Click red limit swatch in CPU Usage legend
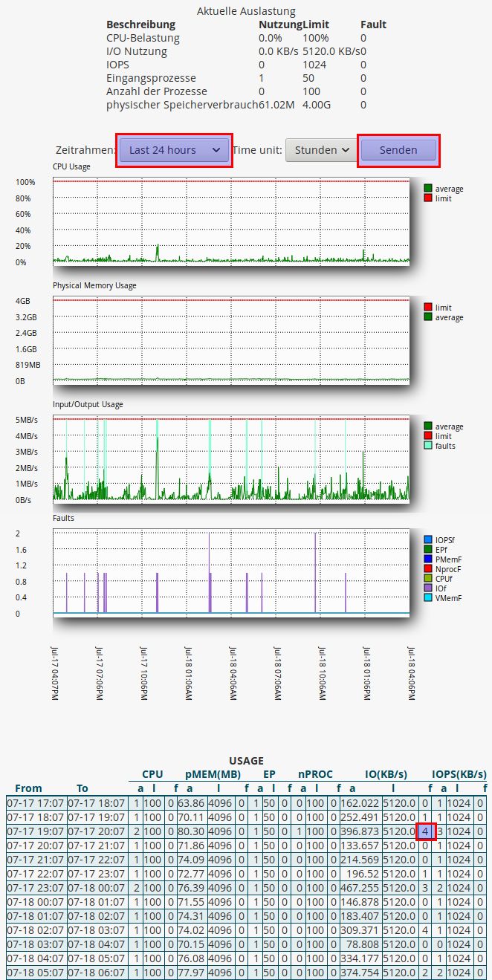The image size is (492, 980). [x=428, y=198]
